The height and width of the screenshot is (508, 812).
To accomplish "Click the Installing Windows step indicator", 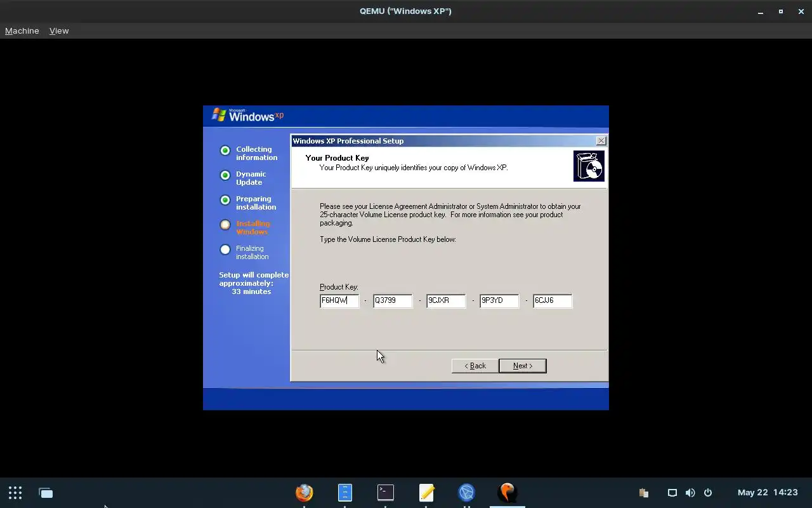I will tap(225, 225).
